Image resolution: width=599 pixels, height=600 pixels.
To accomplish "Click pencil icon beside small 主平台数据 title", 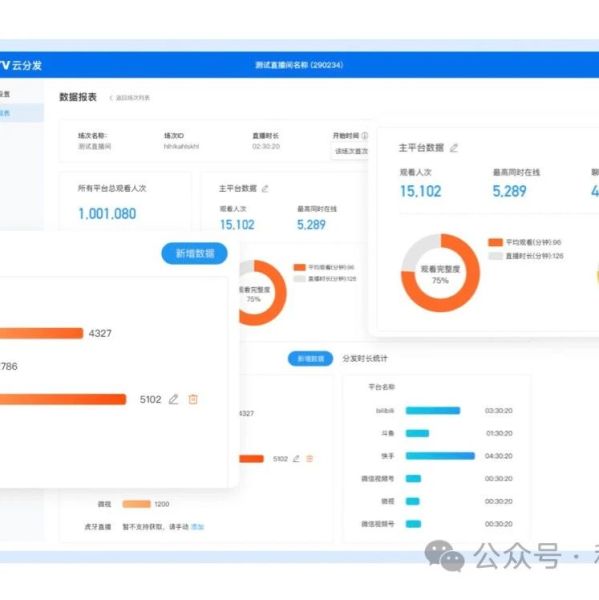I will point(265,189).
